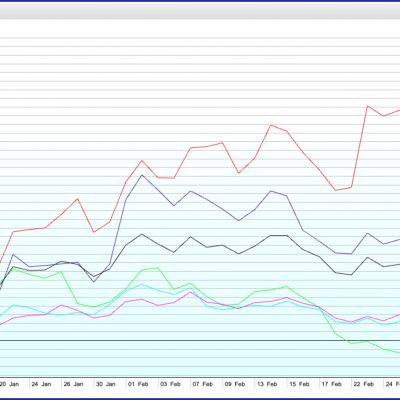Select the 22 Feb axis label
The height and width of the screenshot is (400, 400).
364,384
